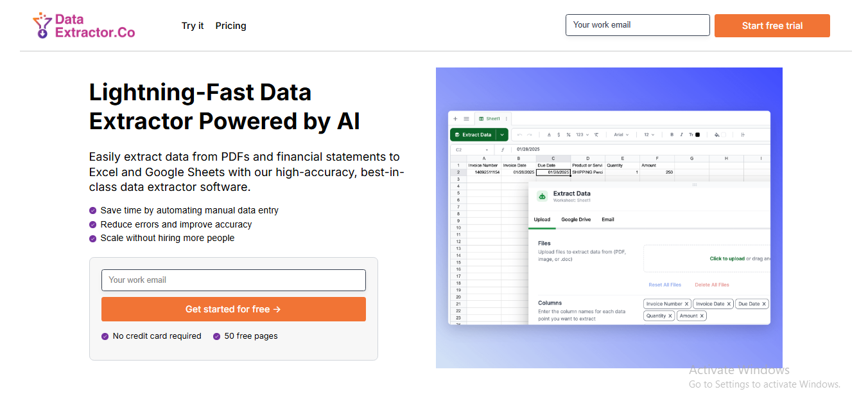
Task: Click the header work email field
Action: tap(638, 25)
